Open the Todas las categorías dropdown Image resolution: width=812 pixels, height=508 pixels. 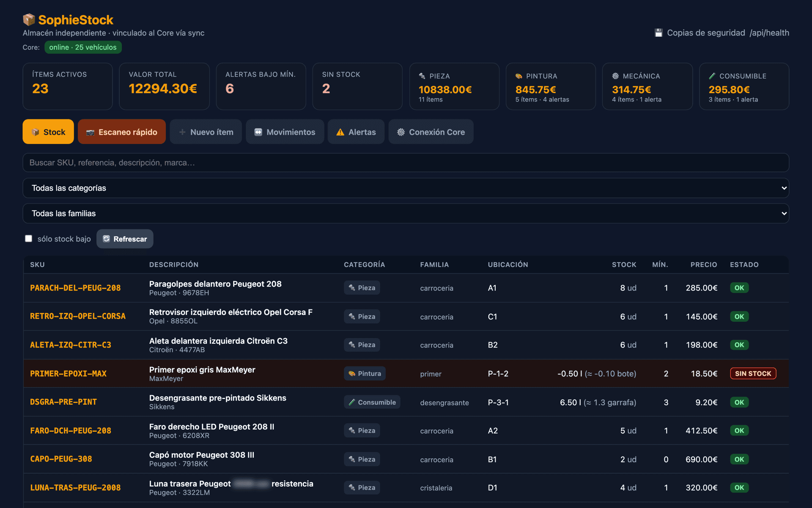(406, 188)
